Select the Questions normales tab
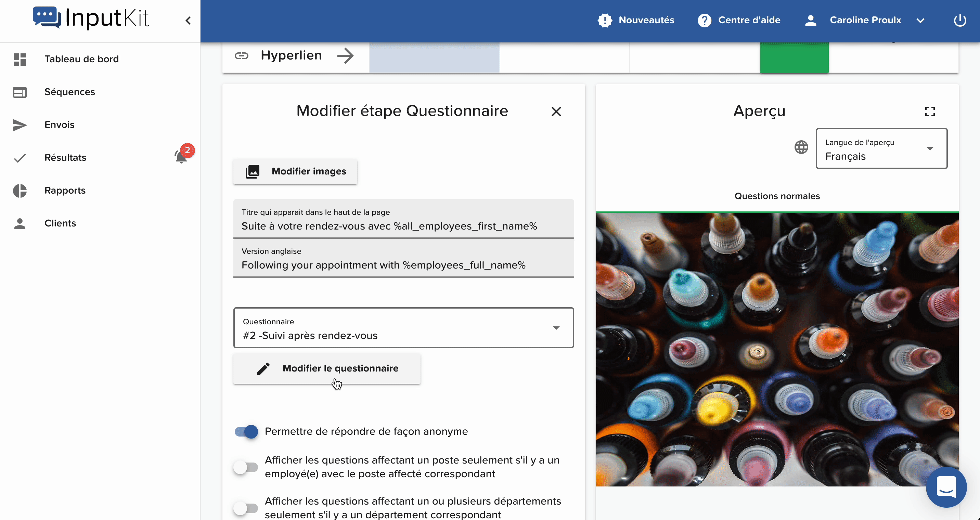980x520 pixels. click(777, 196)
